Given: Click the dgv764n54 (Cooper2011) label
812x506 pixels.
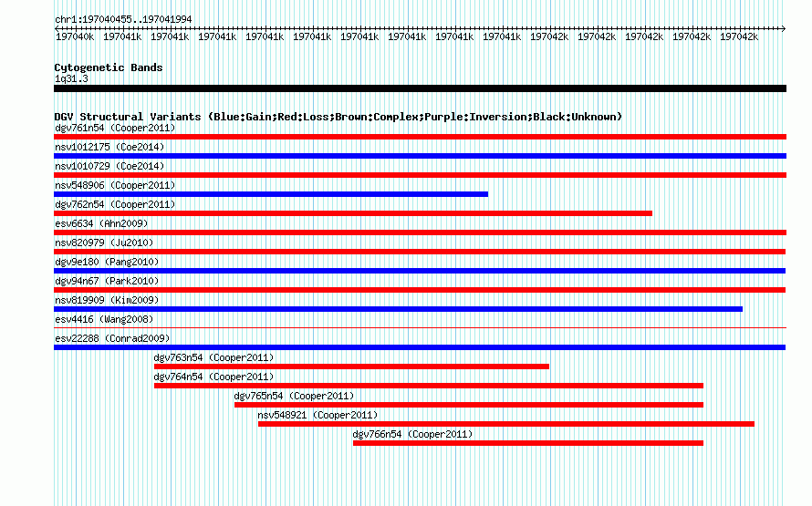Looking at the screenshot, I should [x=213, y=377].
